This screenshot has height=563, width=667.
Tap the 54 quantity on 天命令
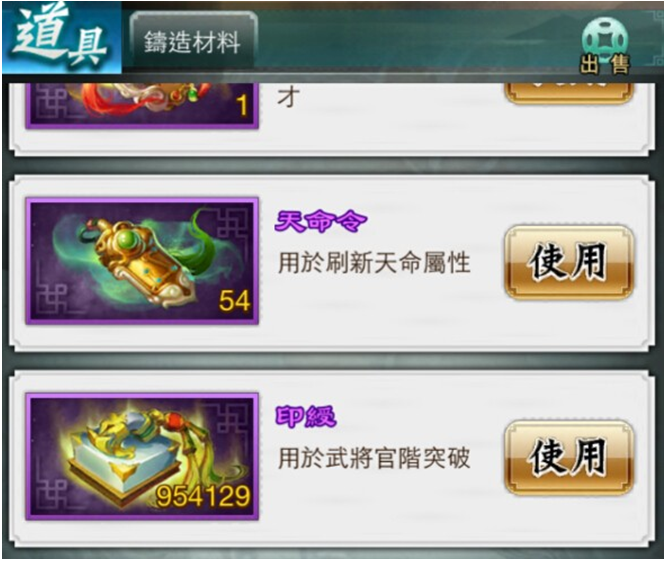(x=234, y=301)
